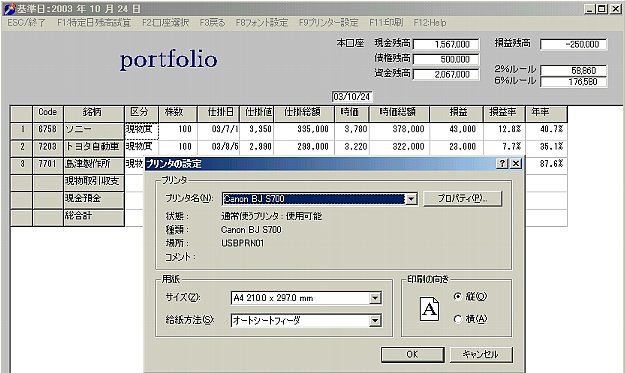Click the 現物取引収支 row label
This screenshot has width=625, height=373.
[x=94, y=183]
